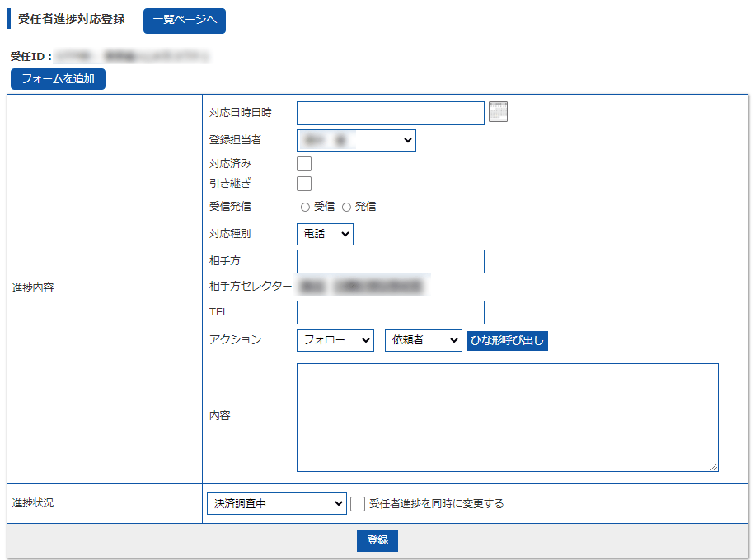Expand the 対応種別 dropdown showing 電話
The width and height of the screenshot is (755, 560).
click(325, 234)
